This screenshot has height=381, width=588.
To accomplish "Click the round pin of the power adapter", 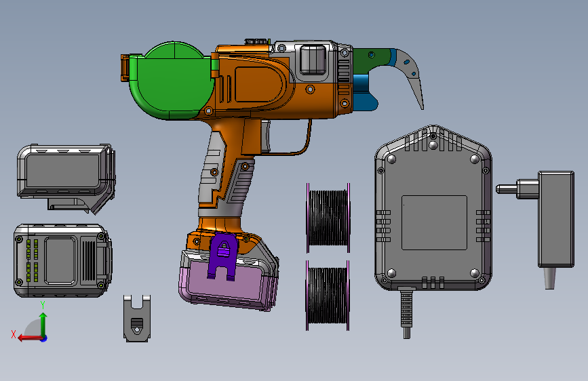I will [x=507, y=188].
